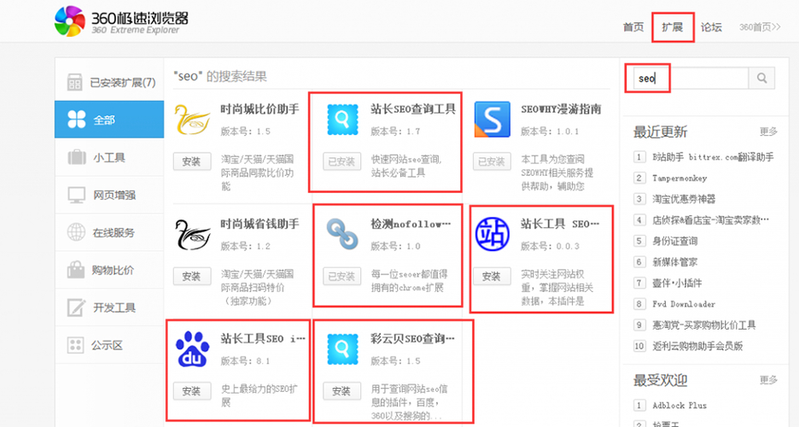Install 时尚城省钱助手 extension
The width and height of the screenshot is (799, 427).
point(192,276)
